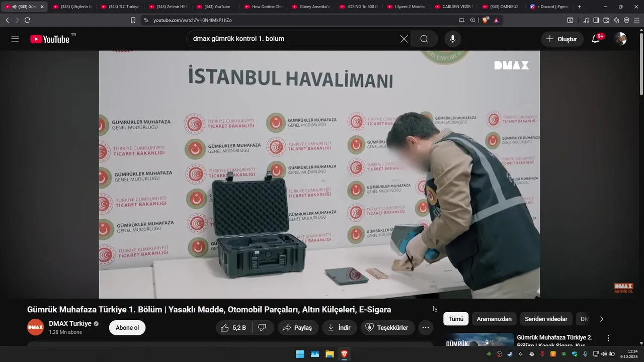Bookmark this page in address bar
644x362 pixels.
(x=133, y=20)
